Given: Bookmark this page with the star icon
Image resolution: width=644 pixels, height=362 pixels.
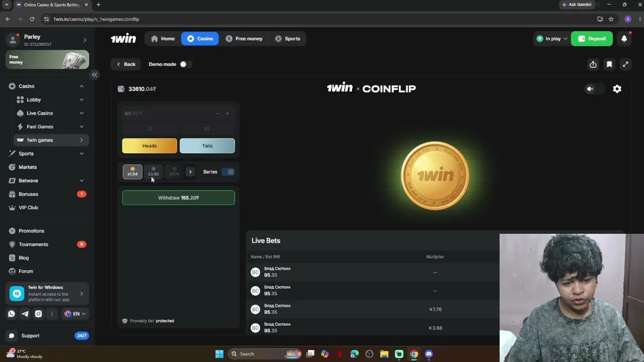Looking at the screenshot, I should point(611,19).
